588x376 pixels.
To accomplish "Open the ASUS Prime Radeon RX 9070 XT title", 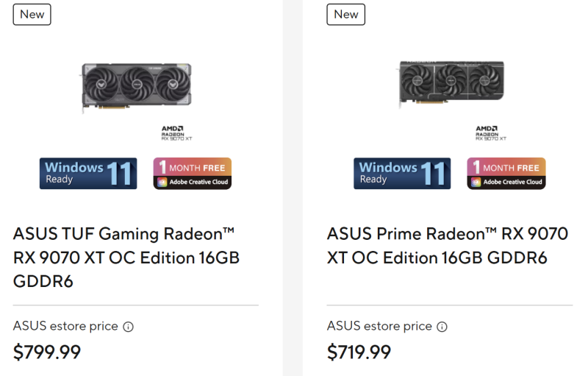I will click(x=447, y=246).
